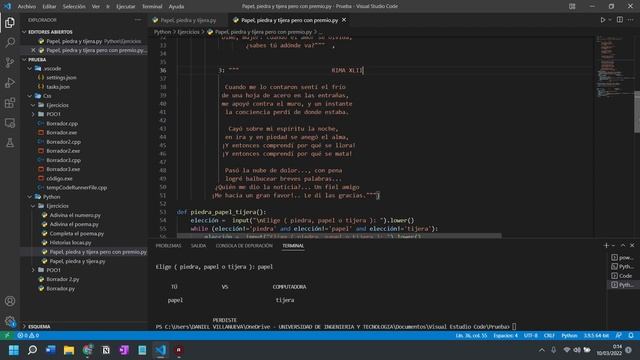Open the Manage gear icon

point(10,321)
